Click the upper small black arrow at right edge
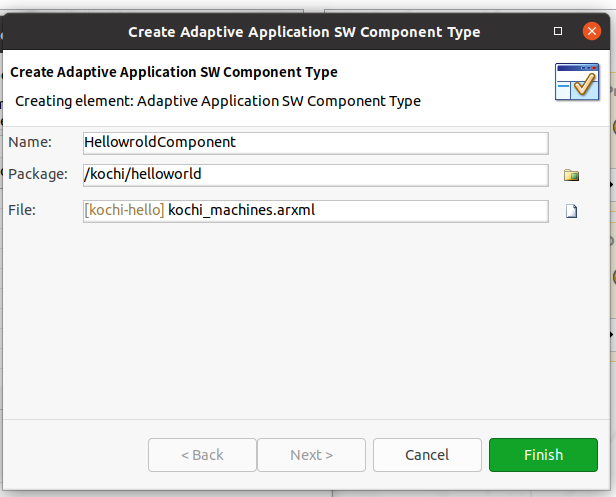 (612, 184)
